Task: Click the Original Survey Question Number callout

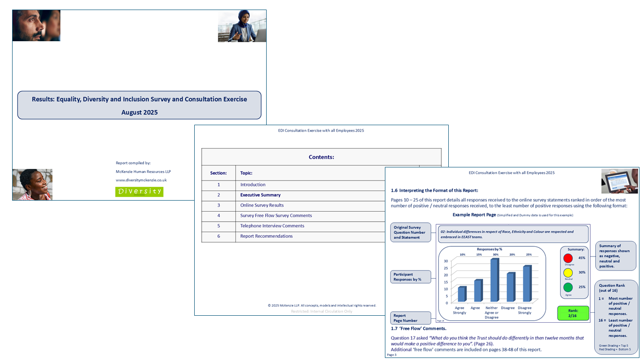Action: pos(411,232)
